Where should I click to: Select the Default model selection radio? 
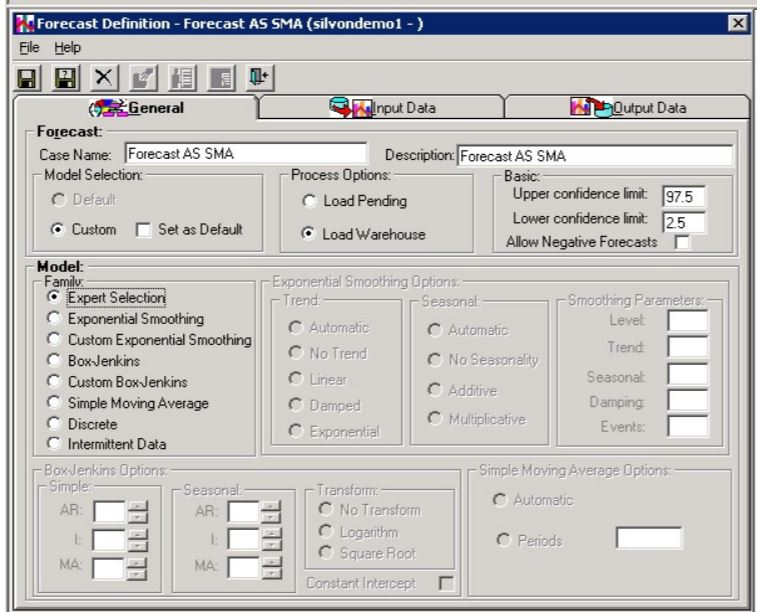59,199
